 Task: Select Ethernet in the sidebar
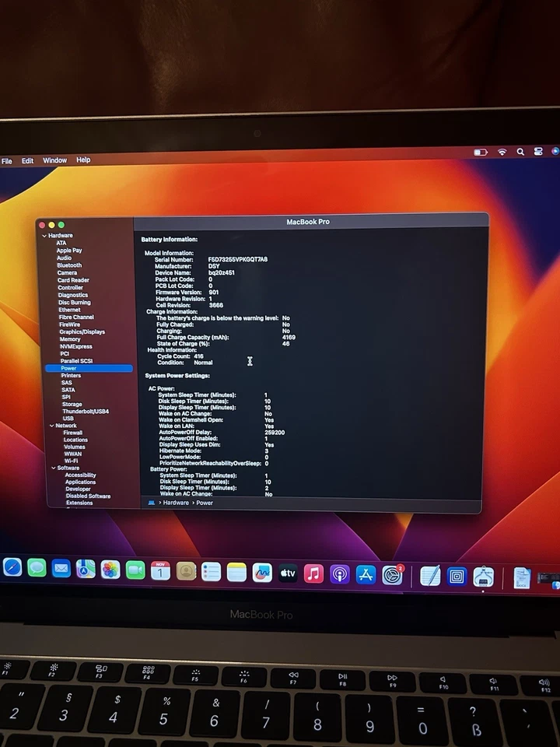point(69,310)
